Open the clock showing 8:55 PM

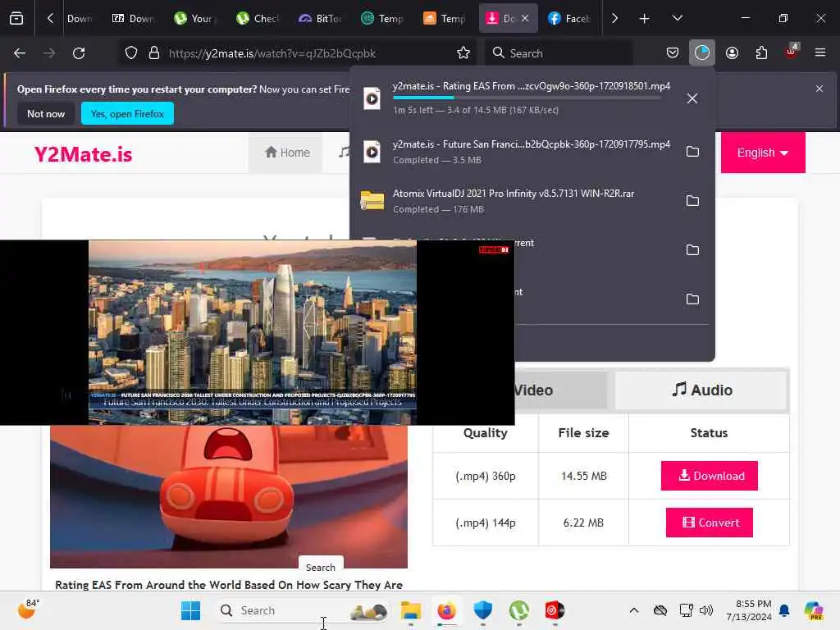click(748, 610)
